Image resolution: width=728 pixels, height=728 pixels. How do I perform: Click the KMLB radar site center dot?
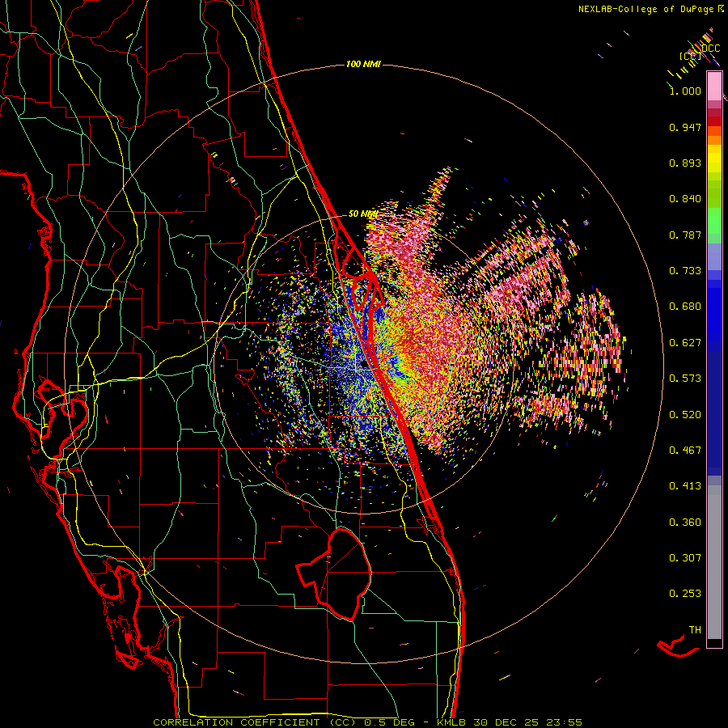(x=365, y=365)
